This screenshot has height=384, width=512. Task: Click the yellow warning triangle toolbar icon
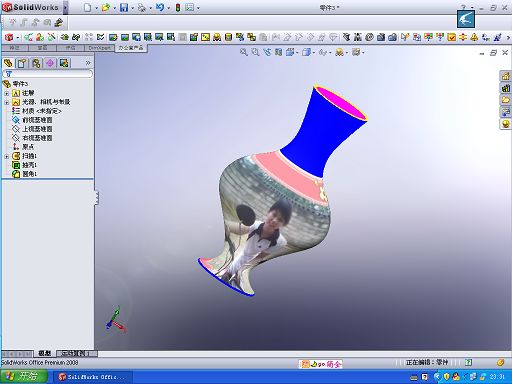pos(474,37)
